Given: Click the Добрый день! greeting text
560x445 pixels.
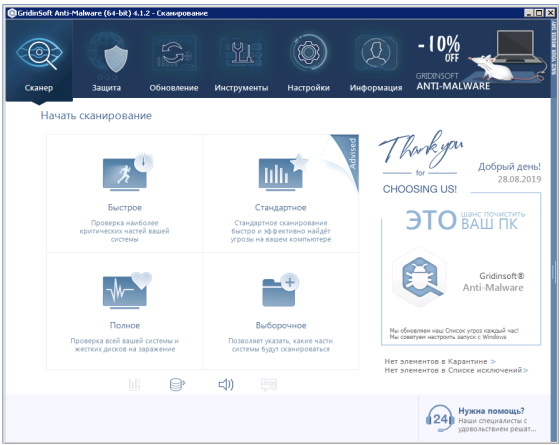Looking at the screenshot, I should pyautogui.click(x=509, y=167).
